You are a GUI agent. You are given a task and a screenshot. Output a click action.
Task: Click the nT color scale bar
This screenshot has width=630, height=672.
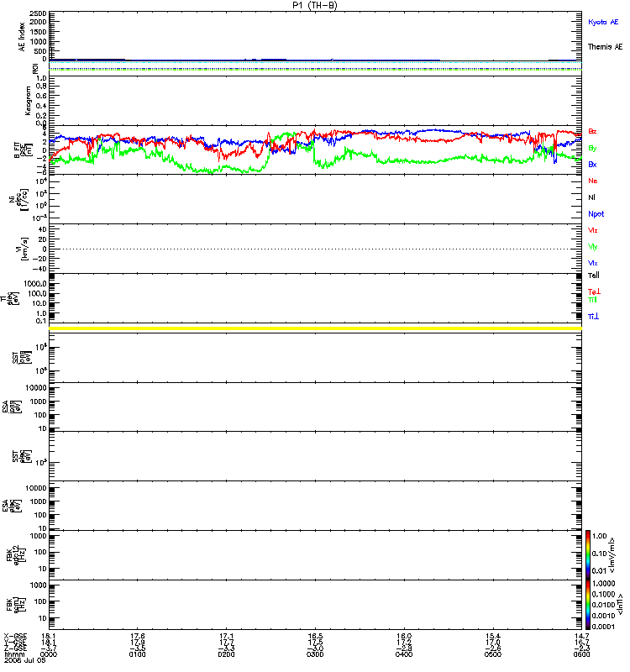[590, 604]
